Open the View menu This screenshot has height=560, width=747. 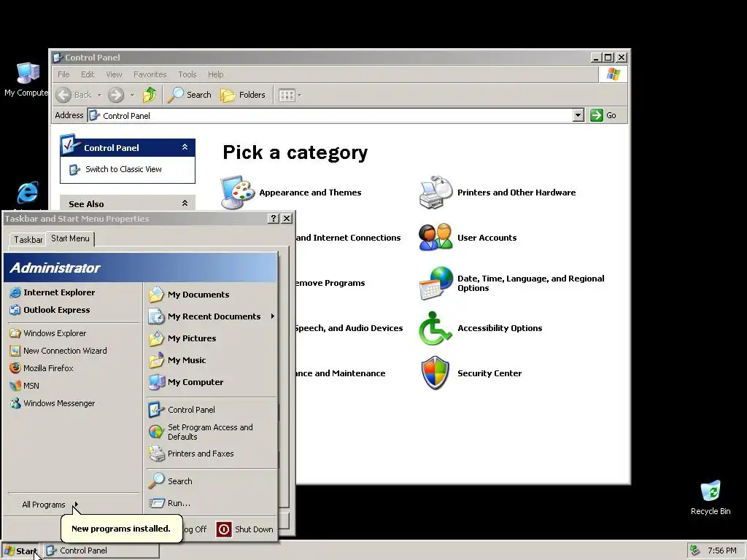[x=114, y=74]
